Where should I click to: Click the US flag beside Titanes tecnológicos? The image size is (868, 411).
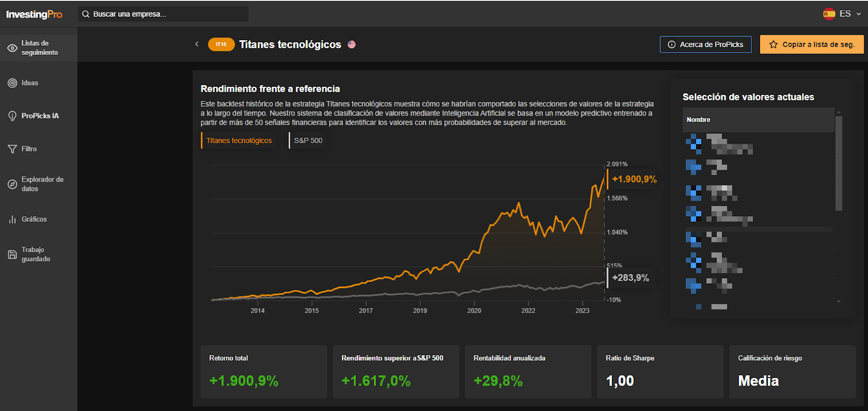click(x=352, y=44)
